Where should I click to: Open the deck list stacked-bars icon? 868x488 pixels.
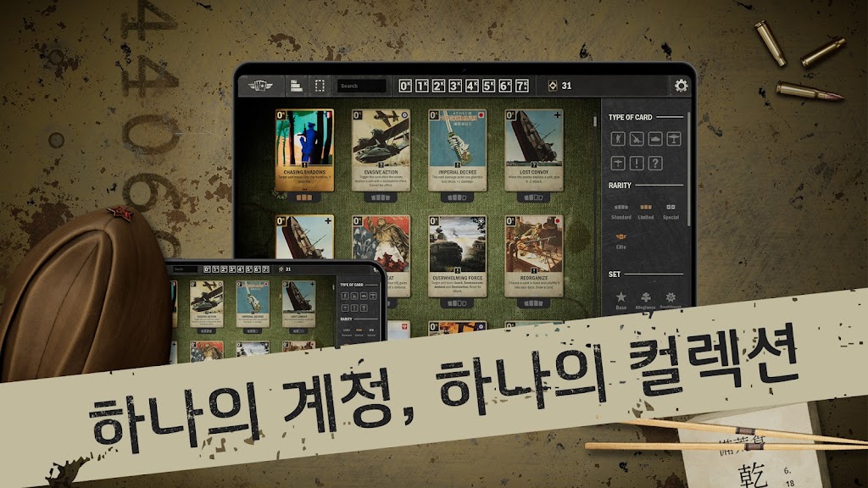297,86
